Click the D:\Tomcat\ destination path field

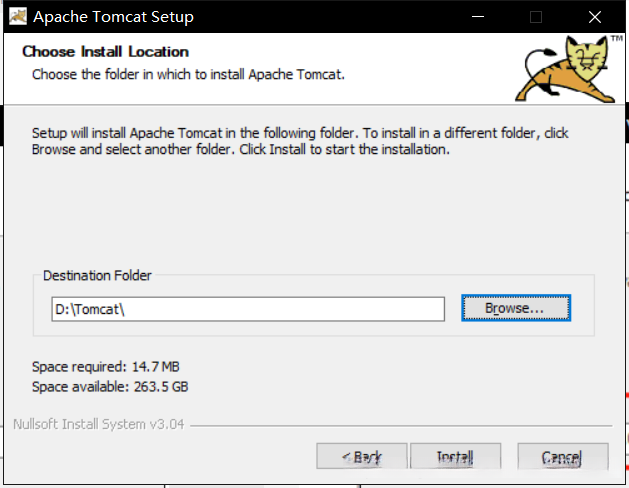[247, 309]
